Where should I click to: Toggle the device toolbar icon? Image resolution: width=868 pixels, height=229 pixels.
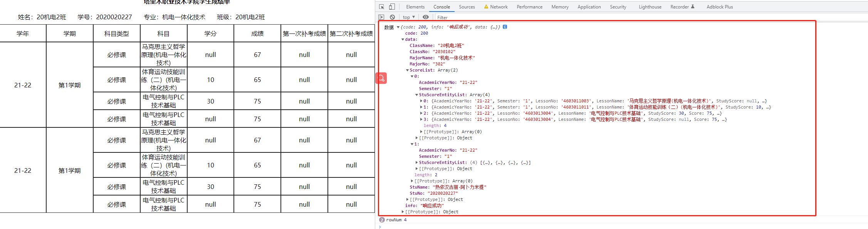click(391, 7)
